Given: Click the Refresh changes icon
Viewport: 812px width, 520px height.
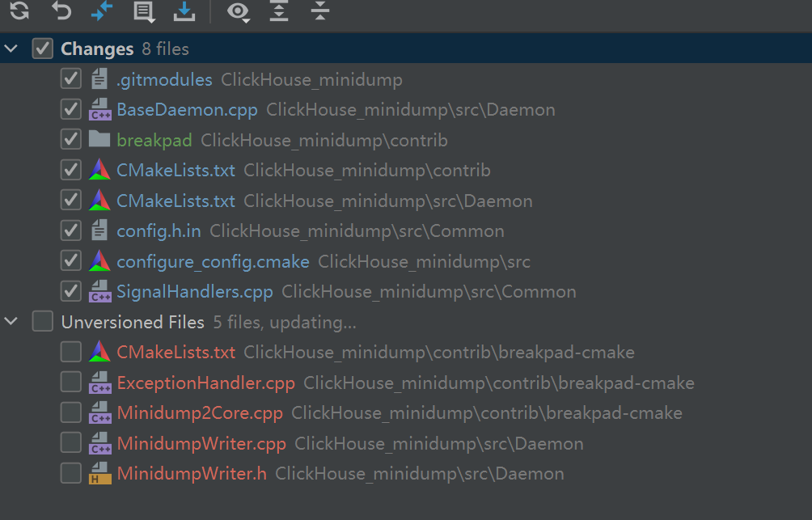Looking at the screenshot, I should tap(19, 11).
